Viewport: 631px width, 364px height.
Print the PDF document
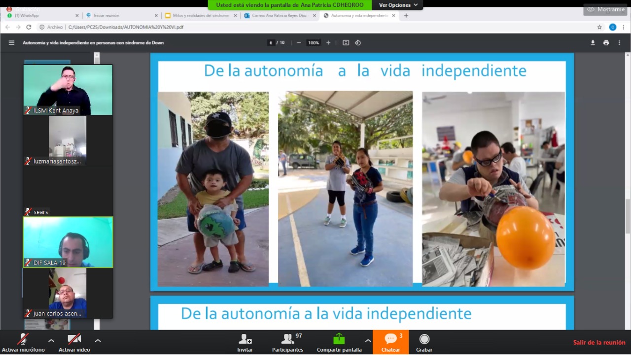click(606, 43)
